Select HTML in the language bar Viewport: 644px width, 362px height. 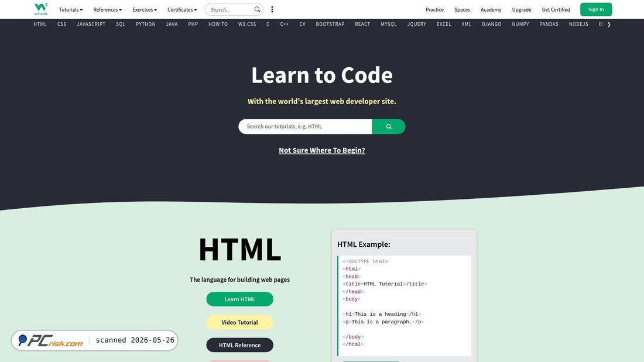coord(40,24)
